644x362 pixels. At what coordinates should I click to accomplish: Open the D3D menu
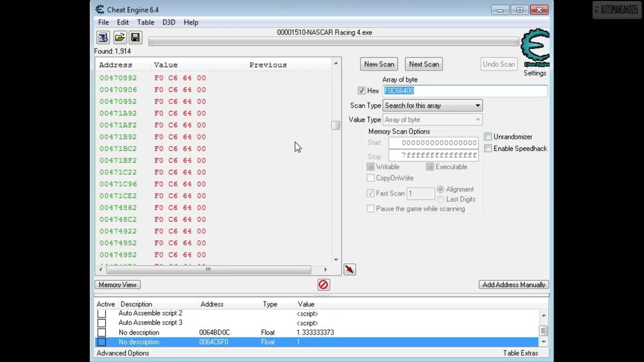click(169, 22)
